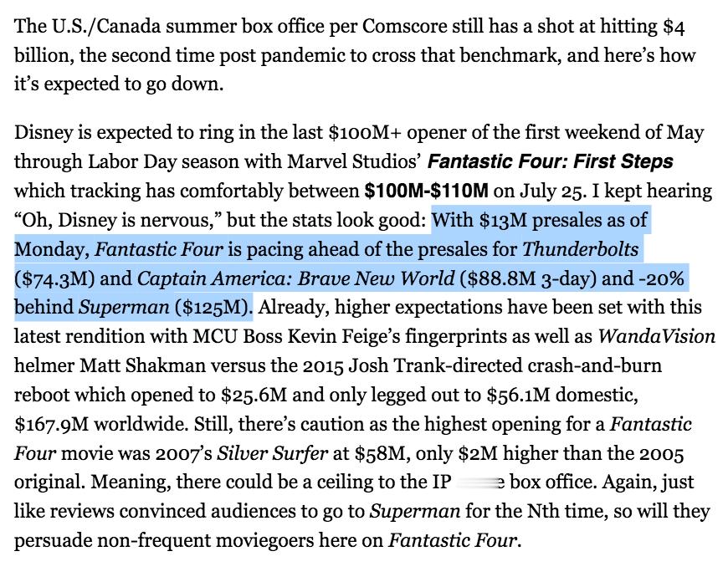Click the bold Fantastic Four: First Steps title
The height and width of the screenshot is (582, 728).
click(x=550, y=161)
